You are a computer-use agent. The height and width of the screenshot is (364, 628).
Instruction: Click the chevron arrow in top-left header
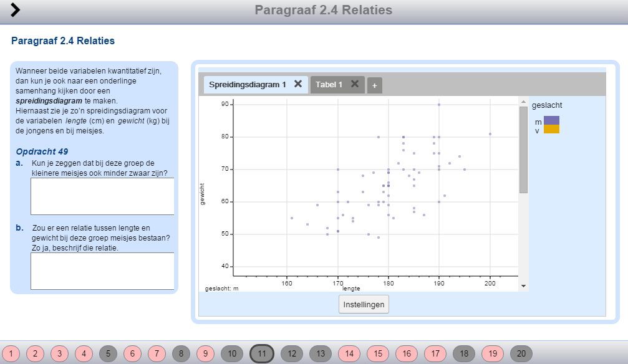[x=16, y=10]
